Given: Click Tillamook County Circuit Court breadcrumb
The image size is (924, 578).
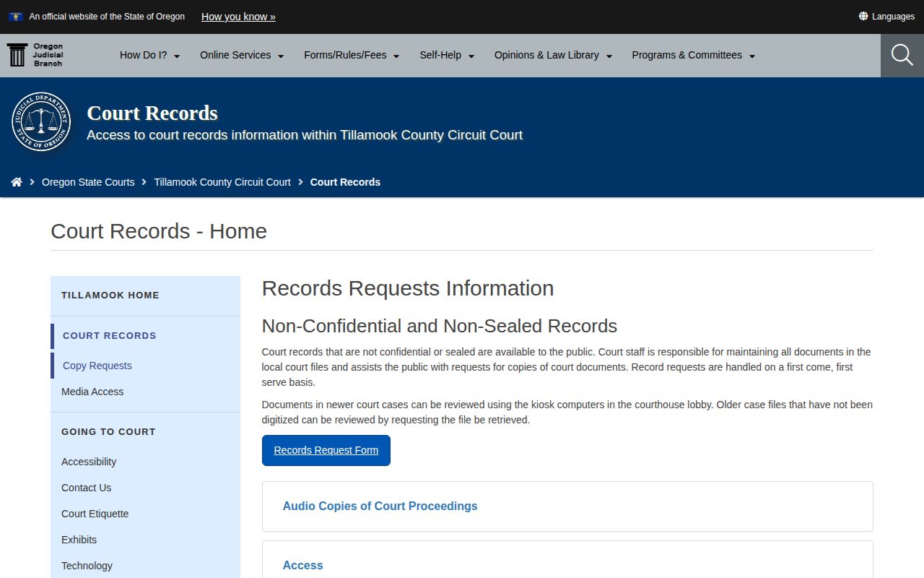Looking at the screenshot, I should tap(222, 182).
